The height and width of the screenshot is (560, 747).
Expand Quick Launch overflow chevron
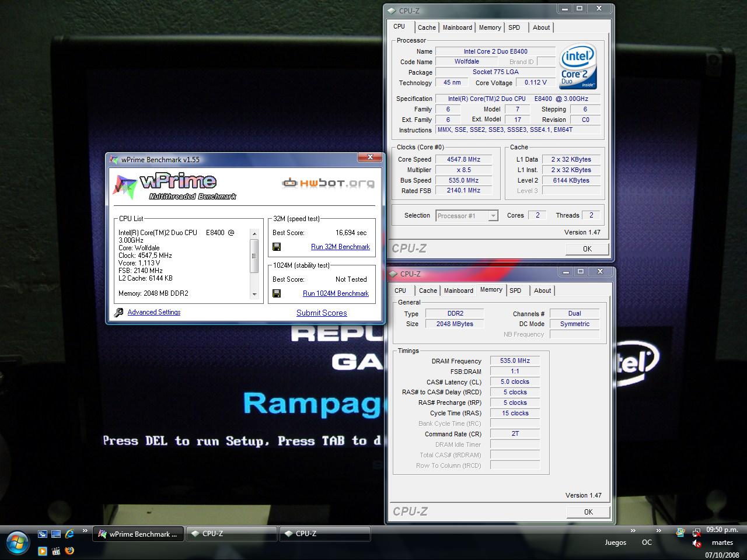click(85, 531)
